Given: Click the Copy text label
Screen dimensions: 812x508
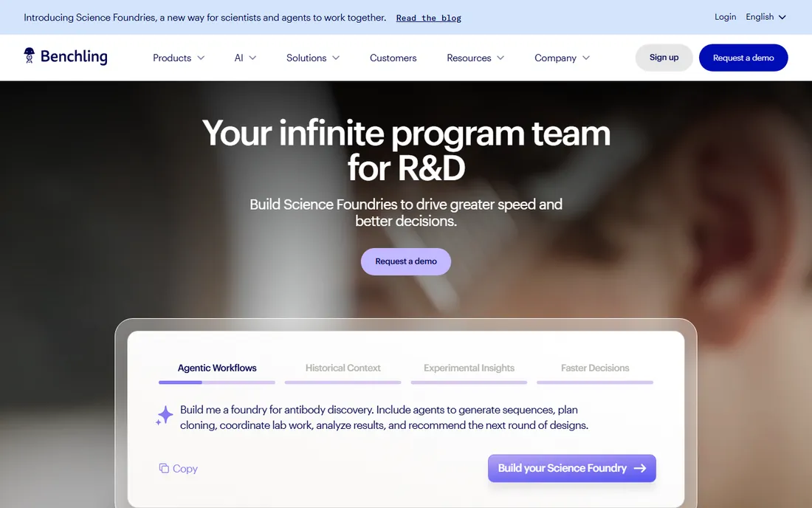Looking at the screenshot, I should click(x=185, y=469).
